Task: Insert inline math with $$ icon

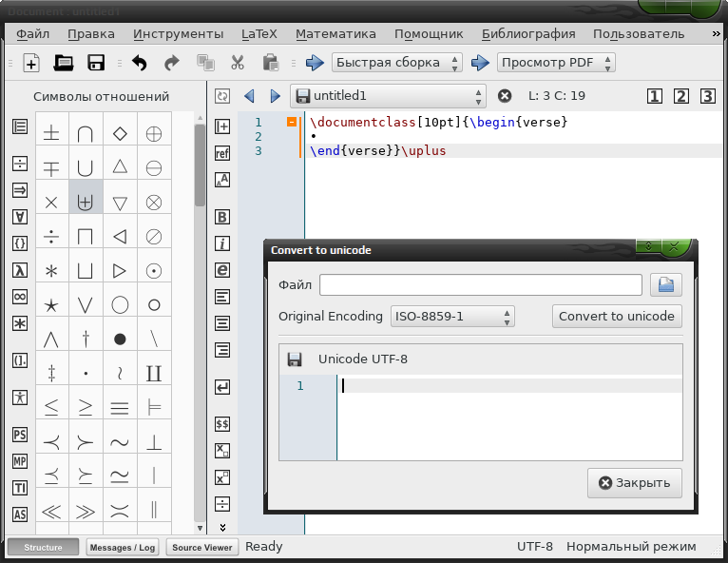Action: point(222,423)
